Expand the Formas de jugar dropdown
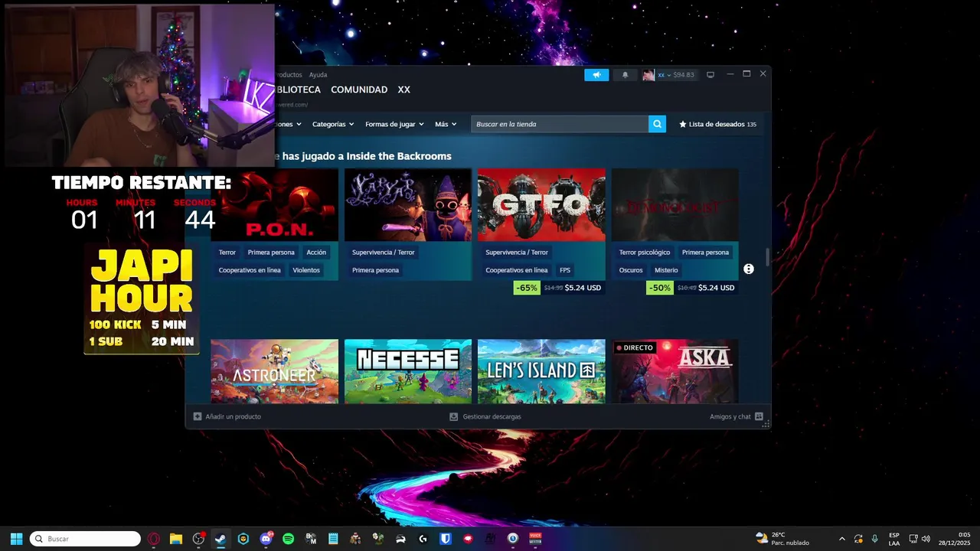Viewport: 980px width, 551px height. [x=394, y=124]
